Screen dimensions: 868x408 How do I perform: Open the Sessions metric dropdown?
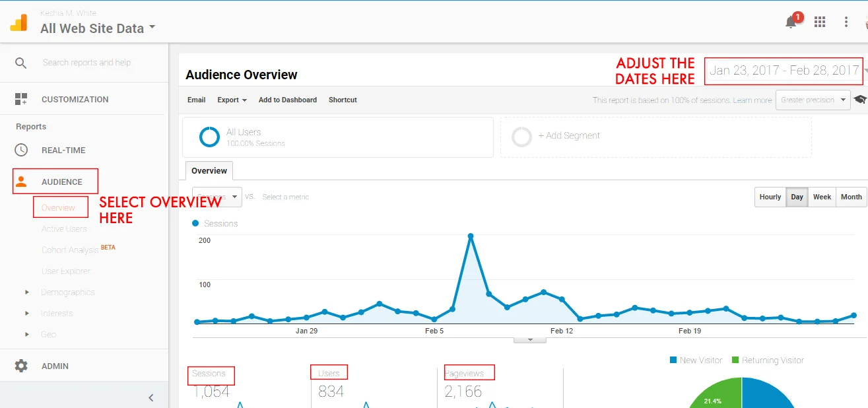pos(217,197)
